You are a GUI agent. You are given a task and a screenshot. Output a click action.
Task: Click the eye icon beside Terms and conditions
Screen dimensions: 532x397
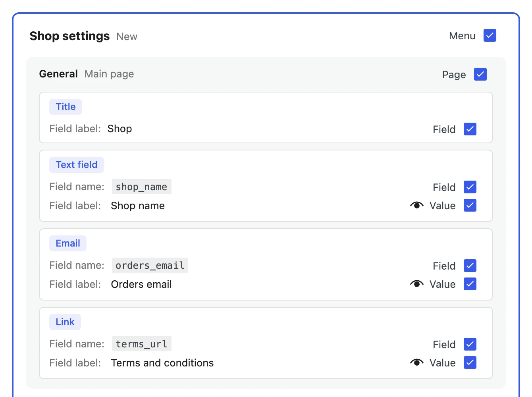416,362
